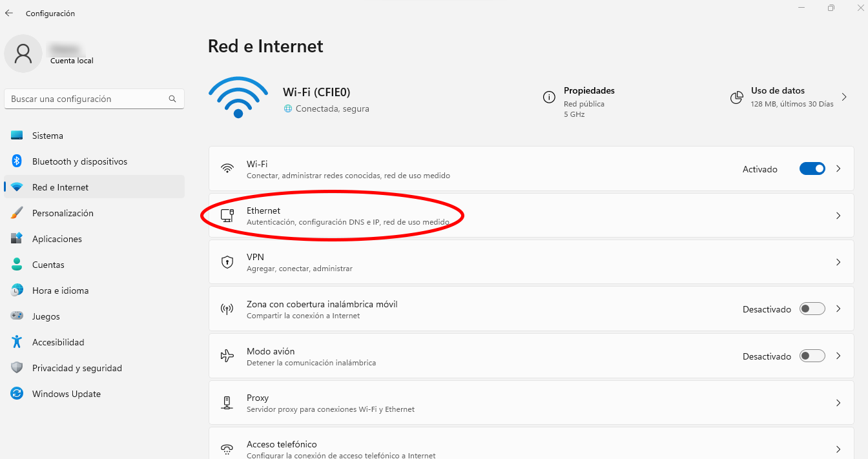
Task: Open Sistema in the sidebar
Action: coord(48,136)
